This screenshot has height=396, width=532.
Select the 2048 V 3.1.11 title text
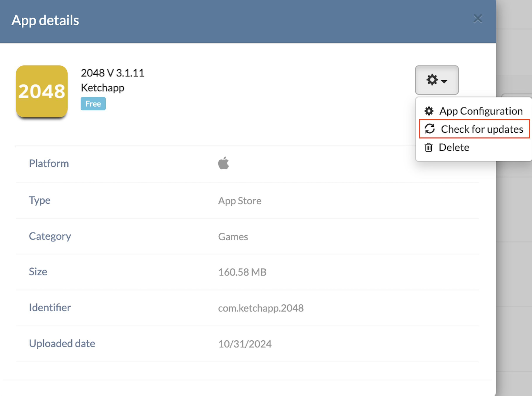113,73
